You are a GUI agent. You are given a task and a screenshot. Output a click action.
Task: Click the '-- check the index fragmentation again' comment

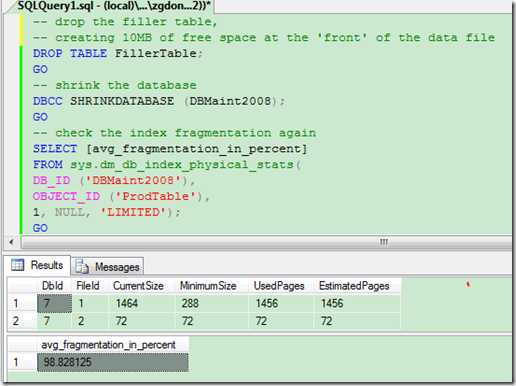point(174,133)
